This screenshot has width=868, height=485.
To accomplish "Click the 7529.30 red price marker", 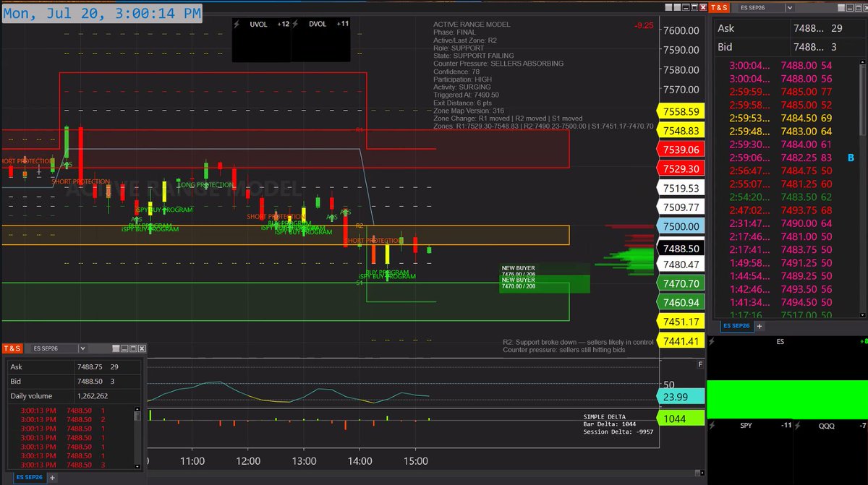I will tap(681, 168).
